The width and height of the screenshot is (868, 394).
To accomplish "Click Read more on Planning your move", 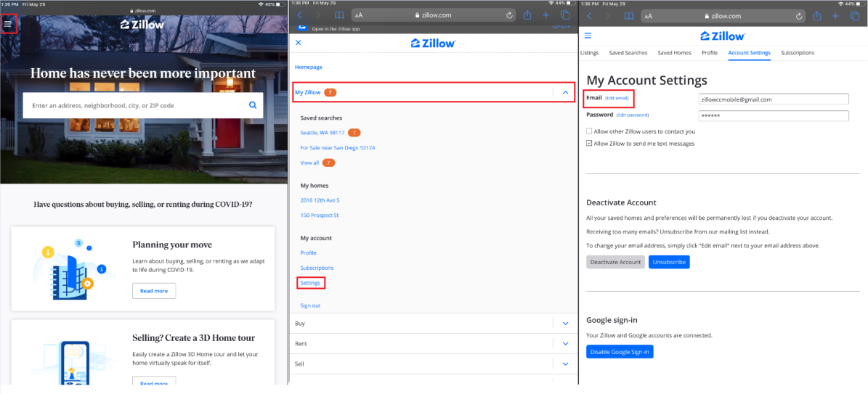I will pyautogui.click(x=154, y=290).
